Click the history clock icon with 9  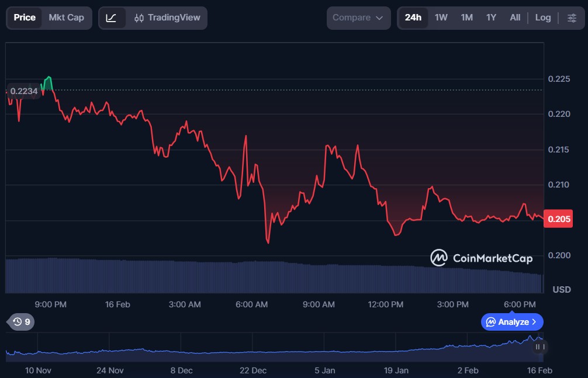click(x=22, y=321)
